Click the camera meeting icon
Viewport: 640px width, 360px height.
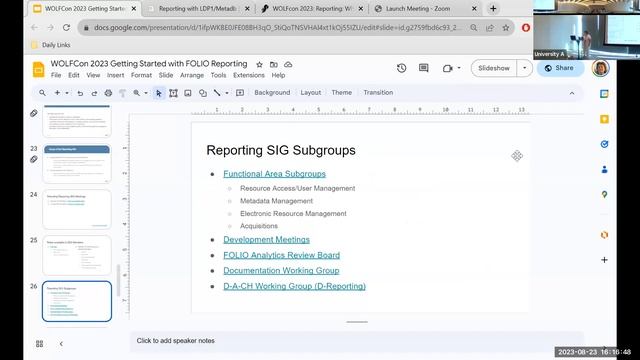pos(447,68)
